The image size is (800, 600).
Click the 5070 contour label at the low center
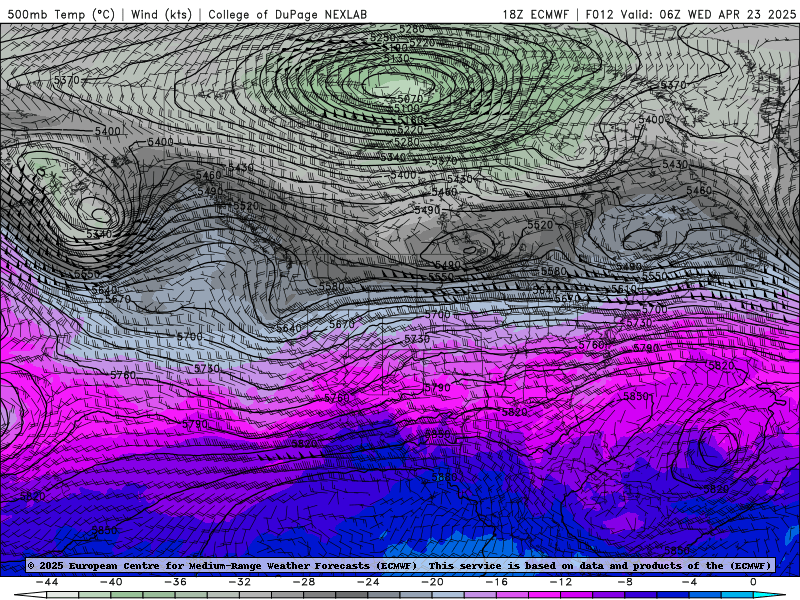(x=410, y=98)
